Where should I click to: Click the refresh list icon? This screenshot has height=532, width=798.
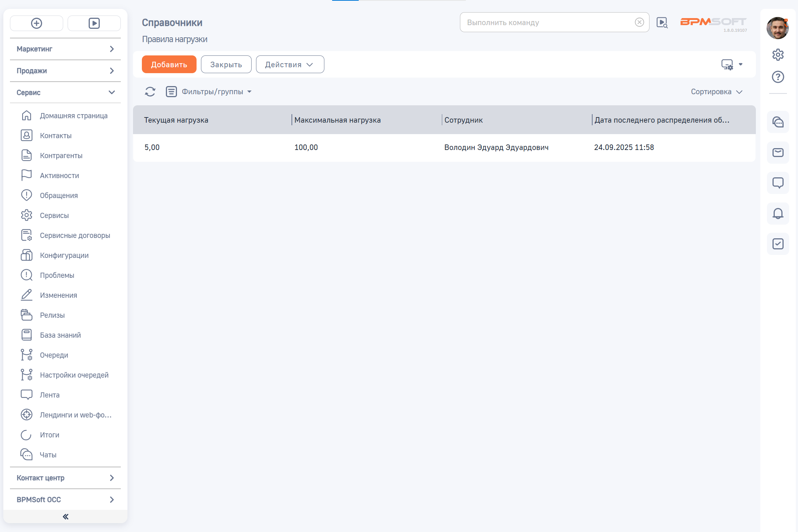tap(150, 92)
